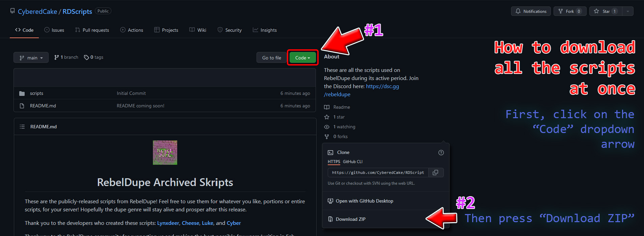
Task: Click the README.md header title
Action: pyautogui.click(x=44, y=127)
